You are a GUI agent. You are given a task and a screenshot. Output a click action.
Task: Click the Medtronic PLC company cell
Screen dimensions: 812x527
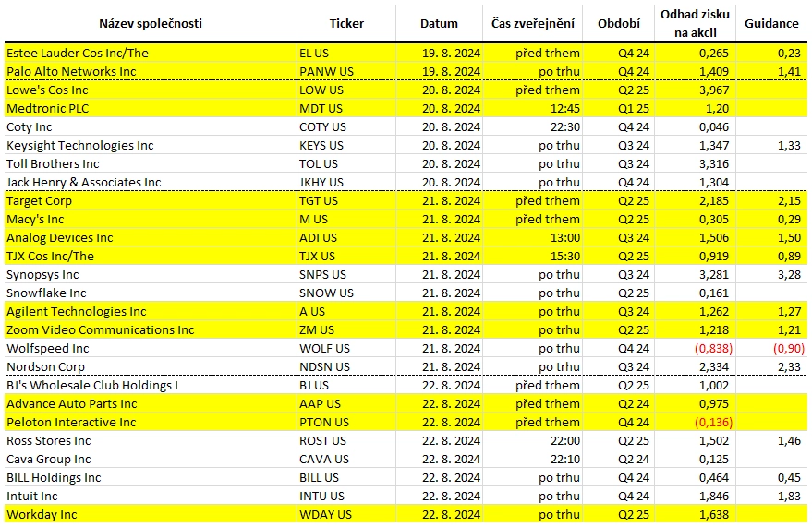point(151,109)
